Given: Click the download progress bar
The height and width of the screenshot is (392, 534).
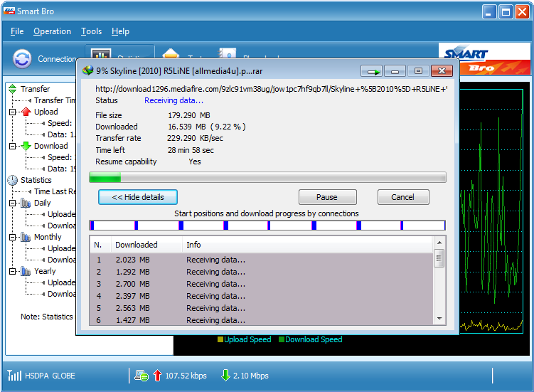Looking at the screenshot, I should pos(267,177).
